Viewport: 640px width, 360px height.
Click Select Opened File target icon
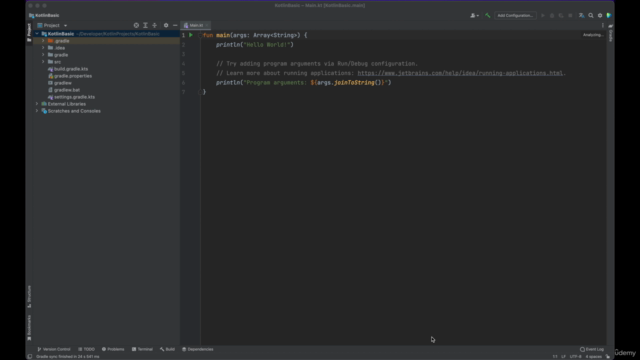pyautogui.click(x=136, y=25)
